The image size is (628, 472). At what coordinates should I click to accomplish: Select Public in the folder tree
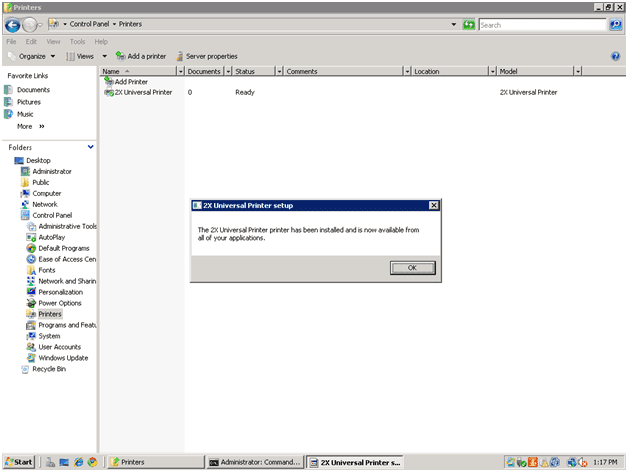tap(40, 182)
